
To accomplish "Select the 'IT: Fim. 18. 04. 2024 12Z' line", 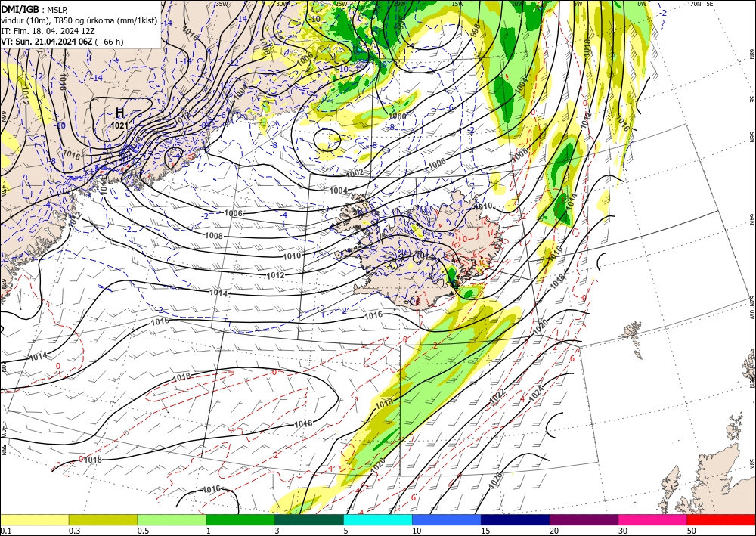I will (x=48, y=31).
